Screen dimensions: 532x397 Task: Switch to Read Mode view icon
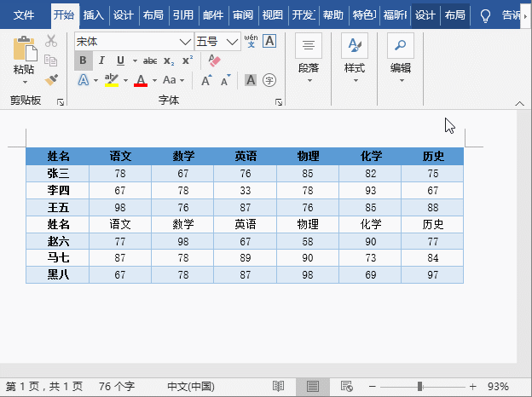pos(278,386)
